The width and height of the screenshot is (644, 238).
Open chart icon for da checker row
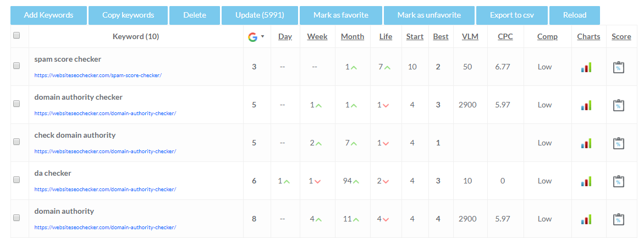pos(586,181)
